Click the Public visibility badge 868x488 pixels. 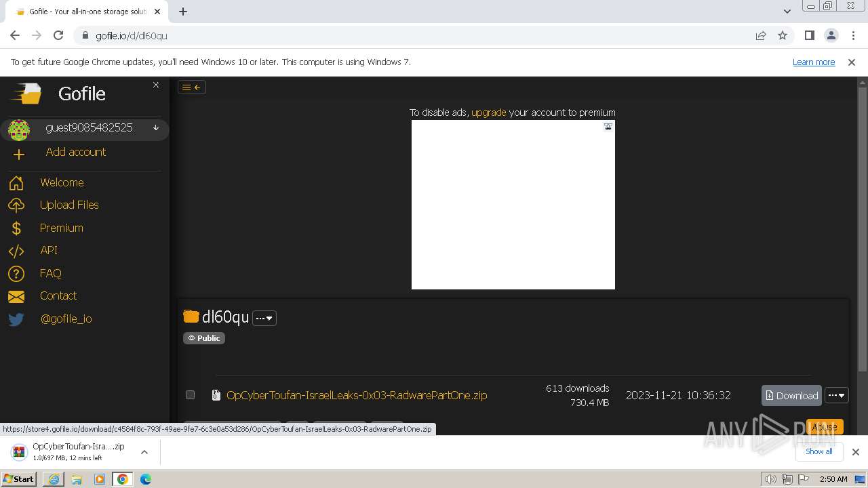[x=204, y=338]
